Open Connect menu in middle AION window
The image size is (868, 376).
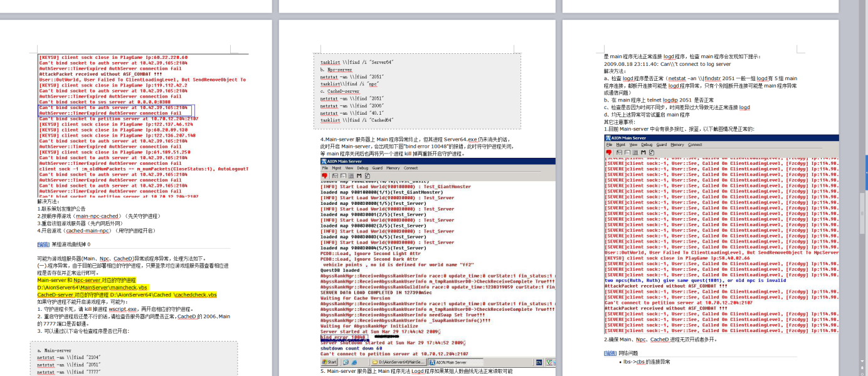(x=410, y=168)
